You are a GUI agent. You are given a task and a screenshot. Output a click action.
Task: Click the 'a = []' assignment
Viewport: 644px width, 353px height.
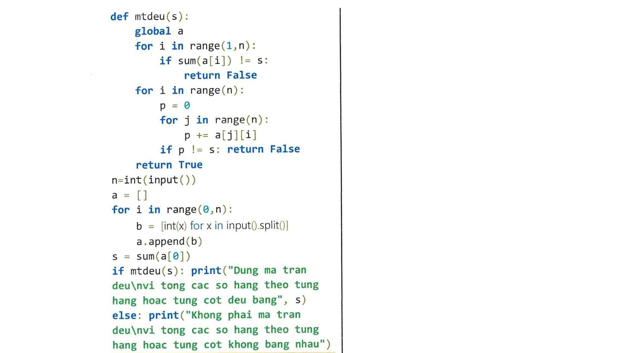click(x=129, y=195)
